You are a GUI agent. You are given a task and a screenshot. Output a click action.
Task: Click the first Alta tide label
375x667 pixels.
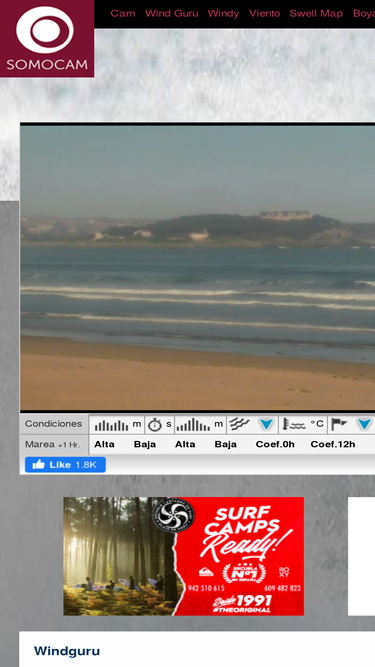[104, 445]
